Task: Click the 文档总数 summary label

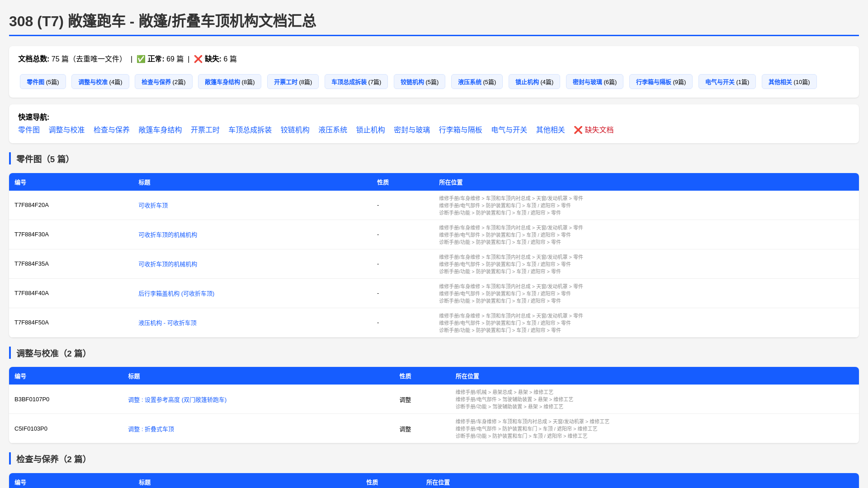Action: 34,59
